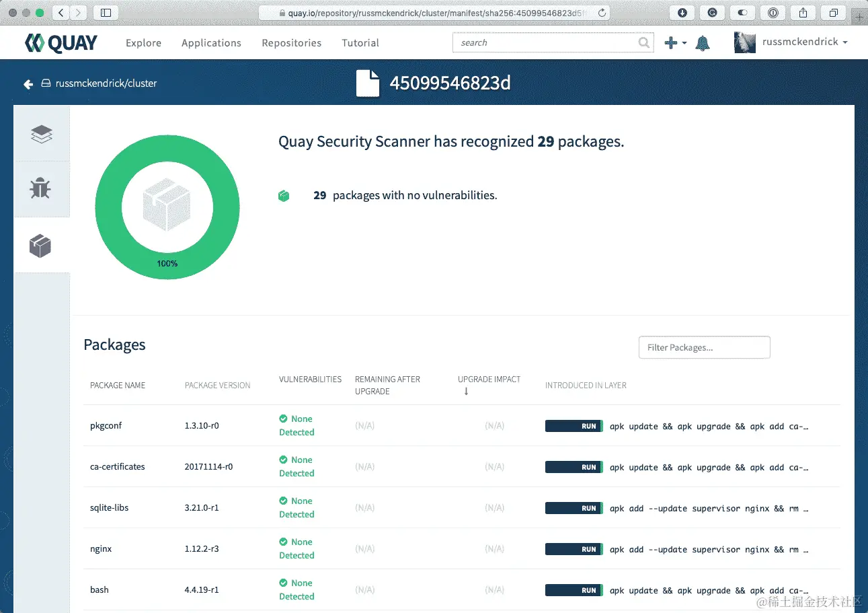The width and height of the screenshot is (868, 613).
Task: Click ca-certificates row layer command
Action: 709,468
